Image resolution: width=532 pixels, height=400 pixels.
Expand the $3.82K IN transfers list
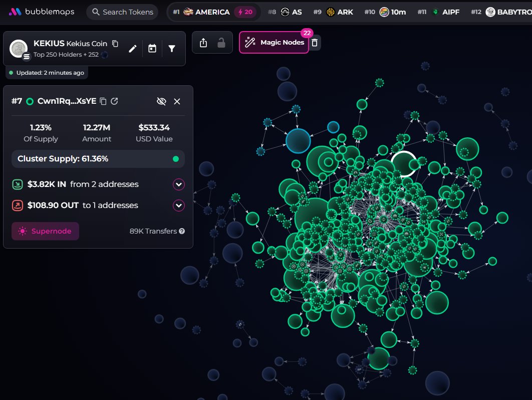(179, 184)
